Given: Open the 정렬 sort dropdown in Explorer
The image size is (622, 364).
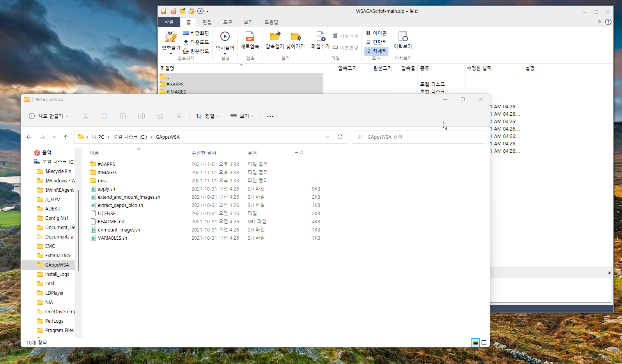Looking at the screenshot, I should pos(207,116).
